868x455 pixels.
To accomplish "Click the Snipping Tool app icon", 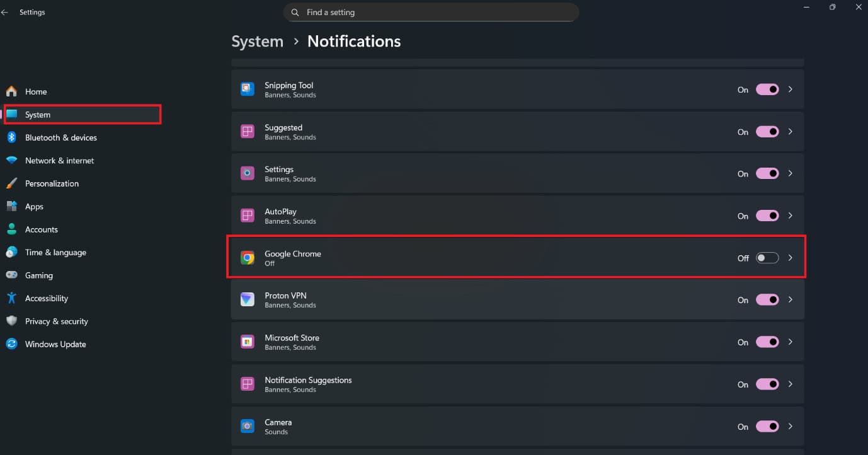I will click(x=248, y=89).
